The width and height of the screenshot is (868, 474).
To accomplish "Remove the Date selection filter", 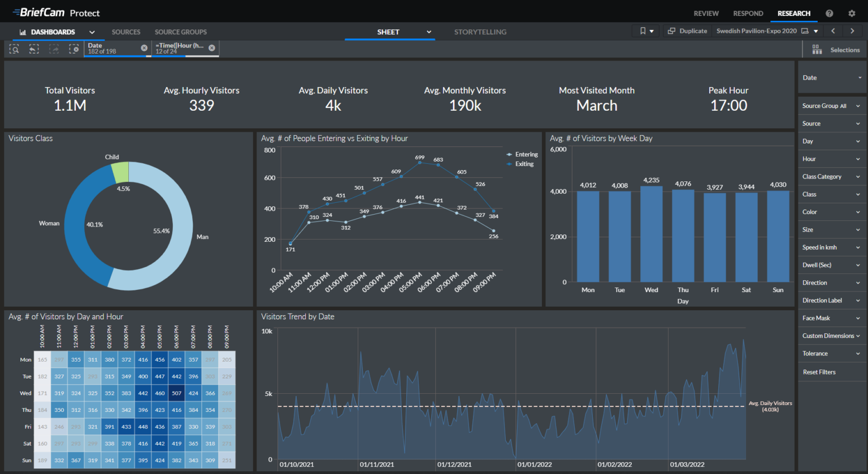I will 144,48.
